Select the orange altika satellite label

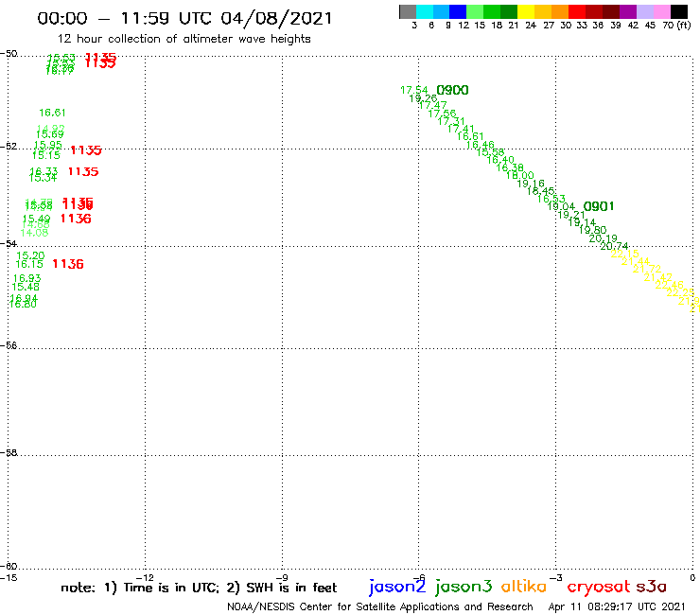pyautogui.click(x=524, y=586)
